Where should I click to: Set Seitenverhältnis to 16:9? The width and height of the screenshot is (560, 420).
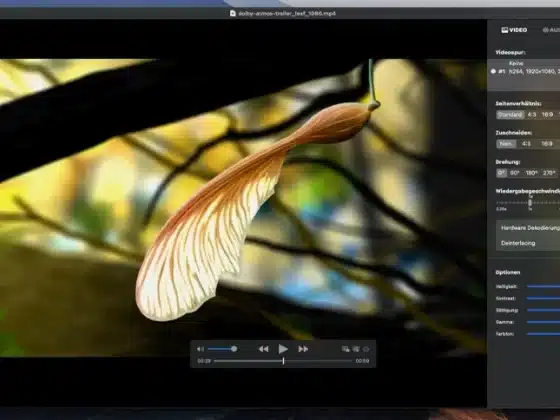[547, 115]
